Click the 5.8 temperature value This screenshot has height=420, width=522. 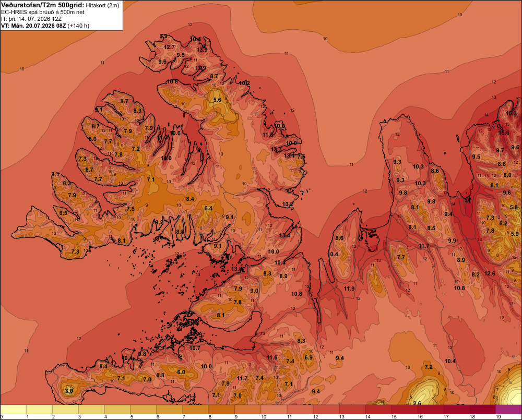(514, 207)
